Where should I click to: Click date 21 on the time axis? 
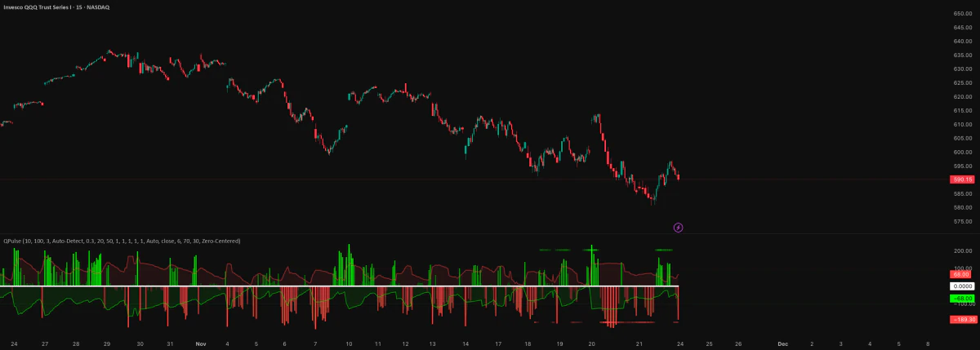pos(640,343)
